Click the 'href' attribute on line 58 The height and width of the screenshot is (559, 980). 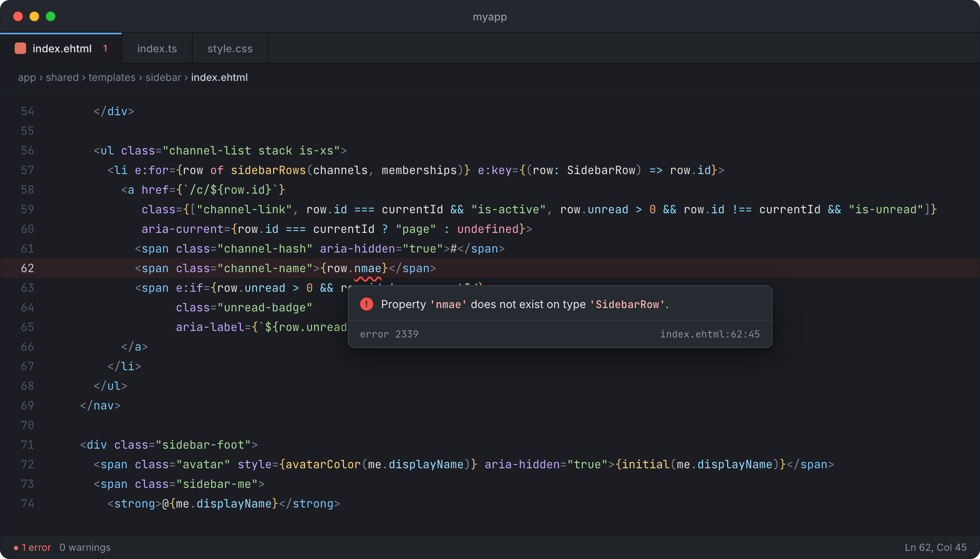click(155, 190)
